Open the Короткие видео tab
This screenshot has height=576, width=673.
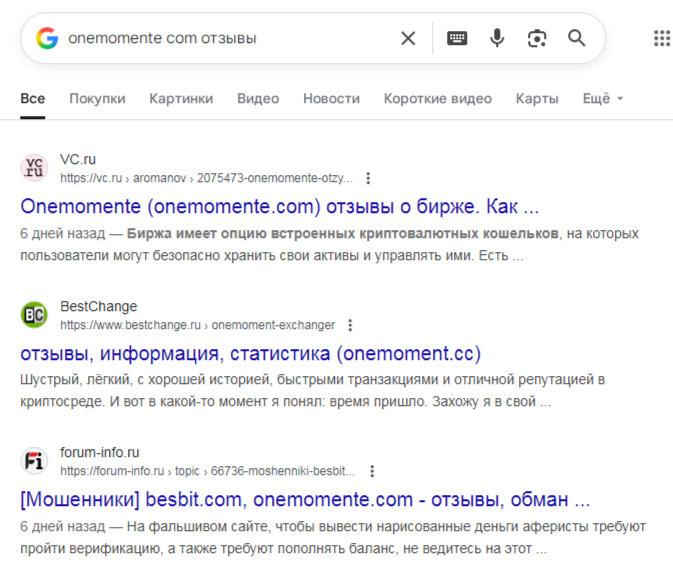click(437, 98)
